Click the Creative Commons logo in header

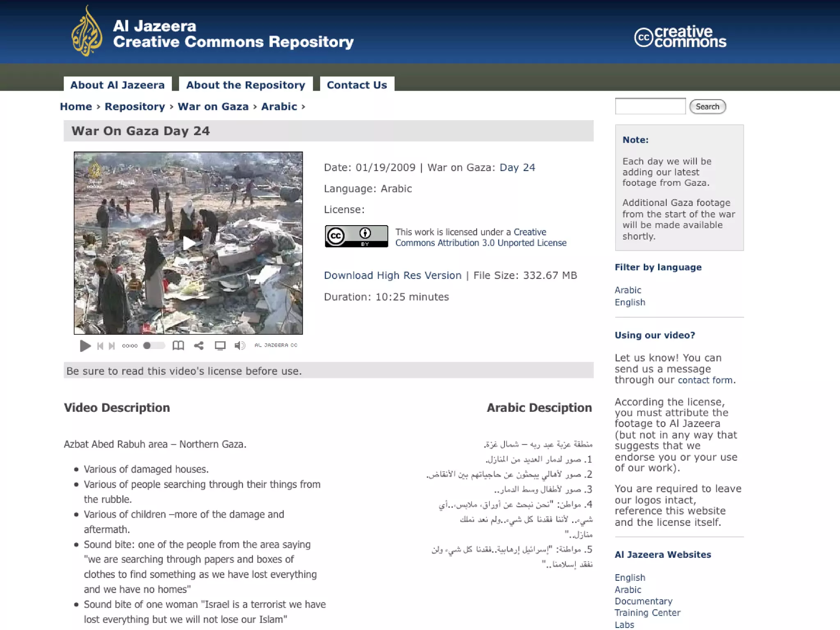680,37
